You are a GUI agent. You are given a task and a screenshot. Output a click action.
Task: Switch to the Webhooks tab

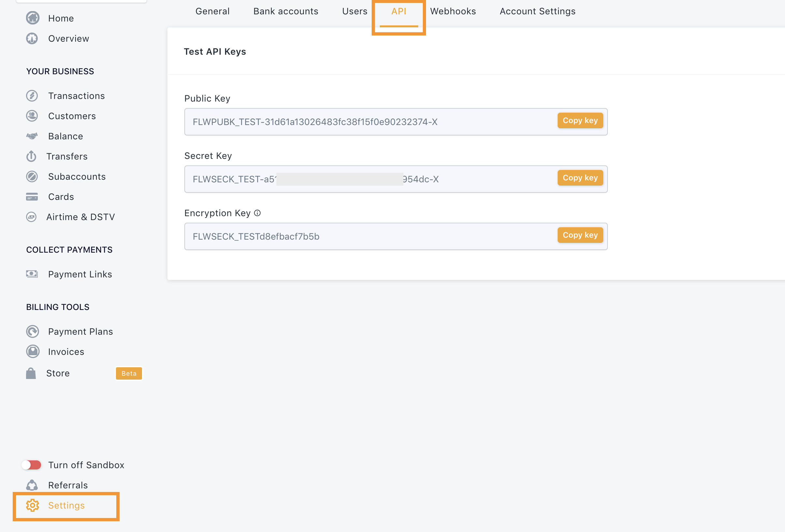coord(453,11)
